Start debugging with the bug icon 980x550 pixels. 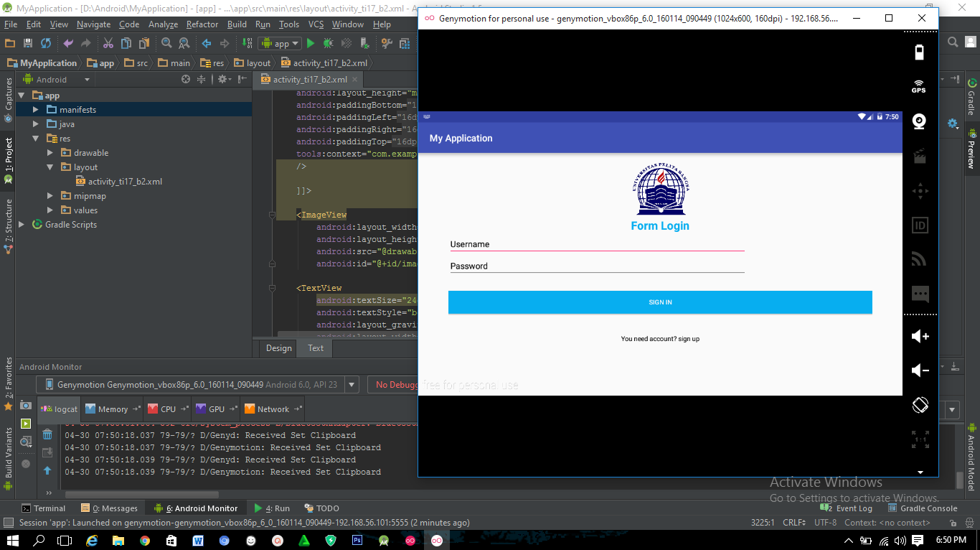(x=327, y=43)
